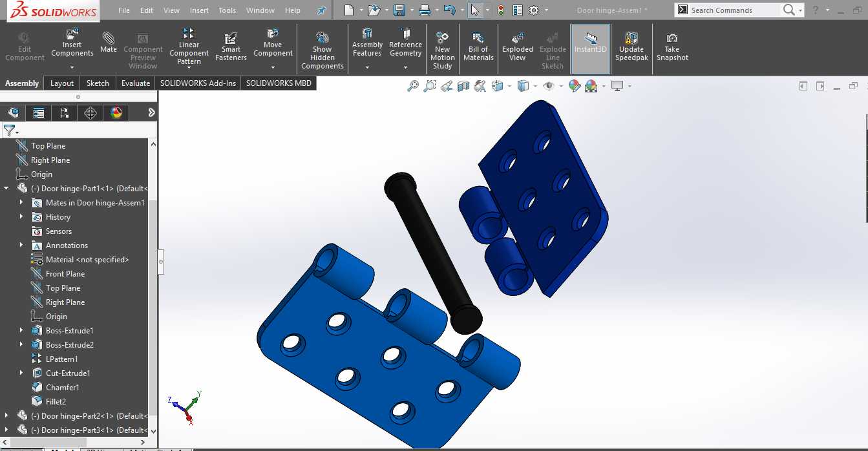Screen dimensions: 868x451
Task: Switch to SOLIDWORKS Add-Ins tab
Action: pos(198,83)
